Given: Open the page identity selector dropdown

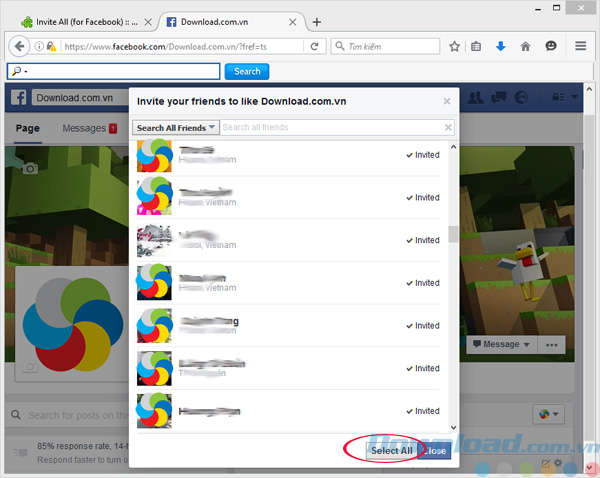Looking at the screenshot, I should point(548,414).
